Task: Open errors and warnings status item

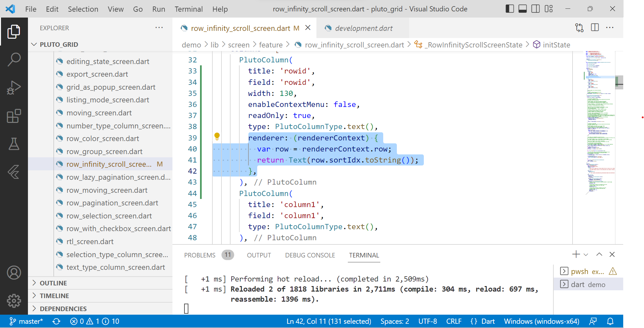Action: pyautogui.click(x=95, y=321)
